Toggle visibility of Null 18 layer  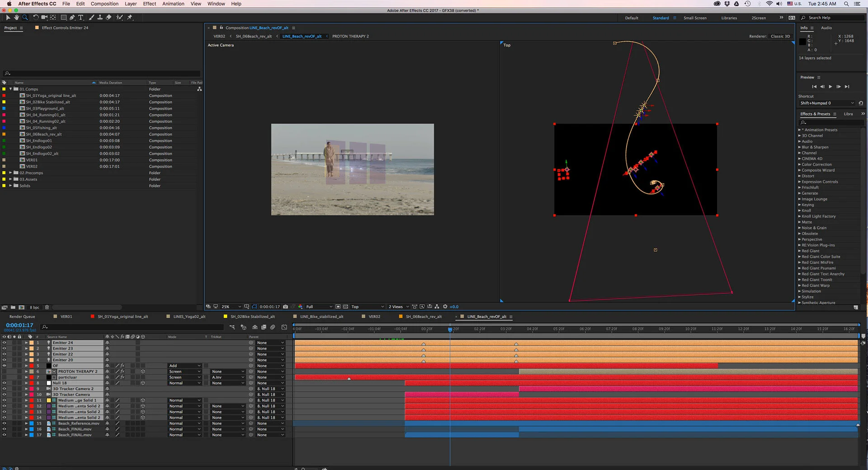pos(5,383)
